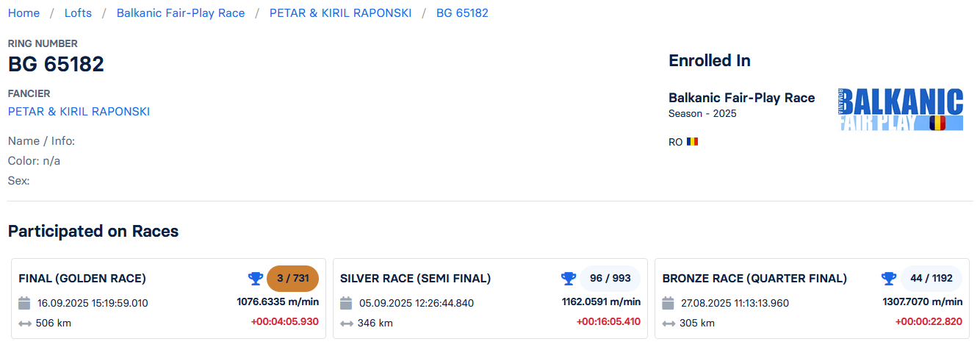
Task: Open PETAR & KIRIL RAPONSKI breadcrumb link
Action: [x=341, y=13]
